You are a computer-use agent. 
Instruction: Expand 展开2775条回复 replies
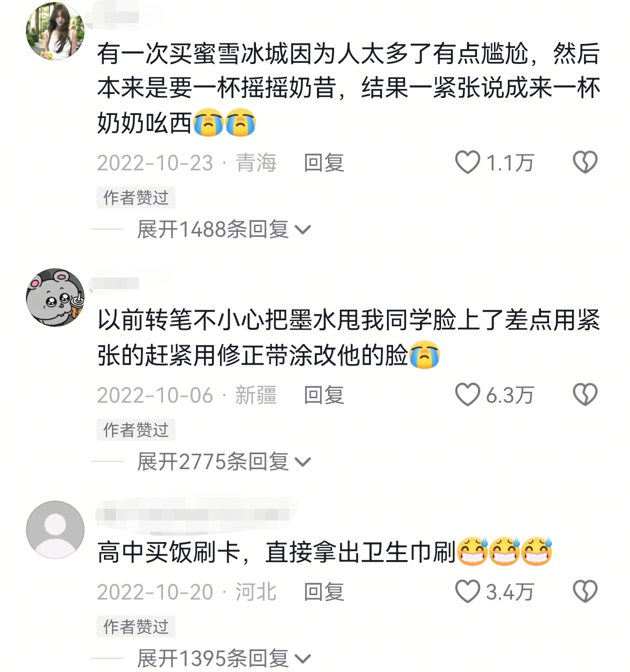224,462
